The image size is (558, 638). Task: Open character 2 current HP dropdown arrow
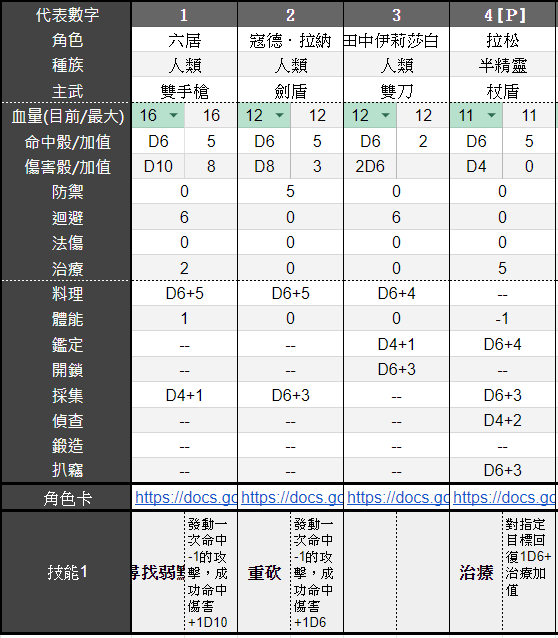point(280,116)
